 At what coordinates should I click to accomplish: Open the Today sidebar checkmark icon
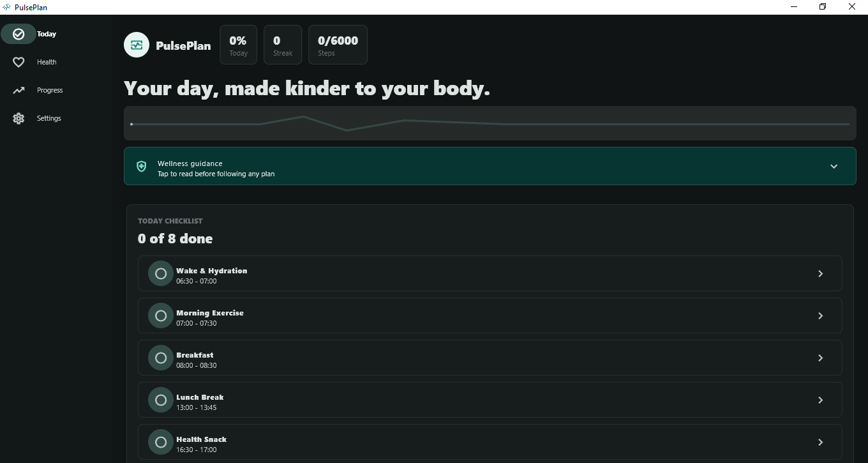[x=19, y=34]
